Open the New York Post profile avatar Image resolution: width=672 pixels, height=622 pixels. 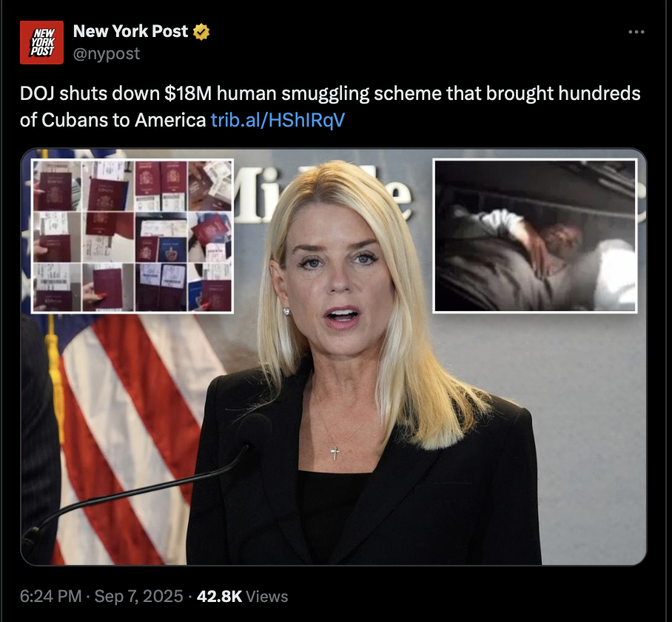pos(41,42)
